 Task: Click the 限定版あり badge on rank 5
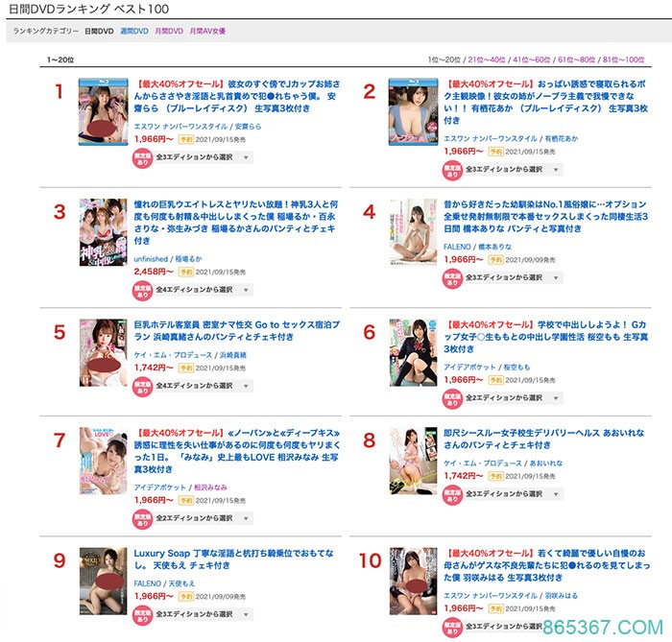pos(142,387)
